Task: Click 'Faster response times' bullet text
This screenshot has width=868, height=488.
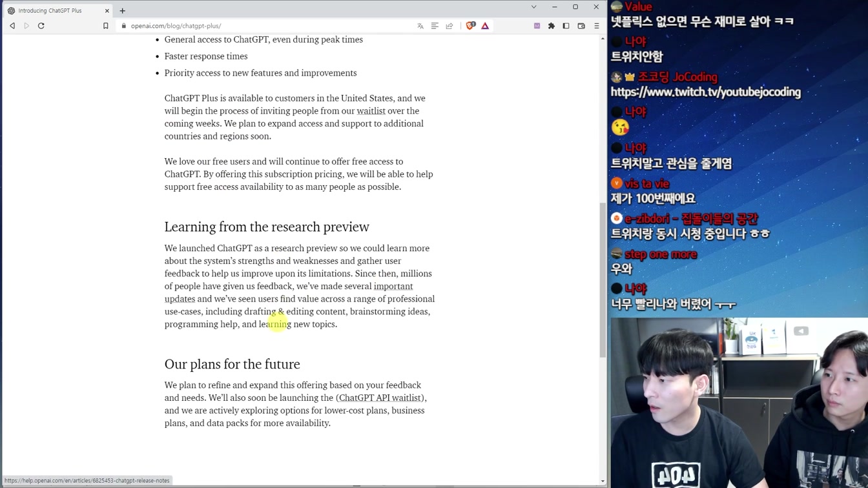Action: click(x=206, y=56)
